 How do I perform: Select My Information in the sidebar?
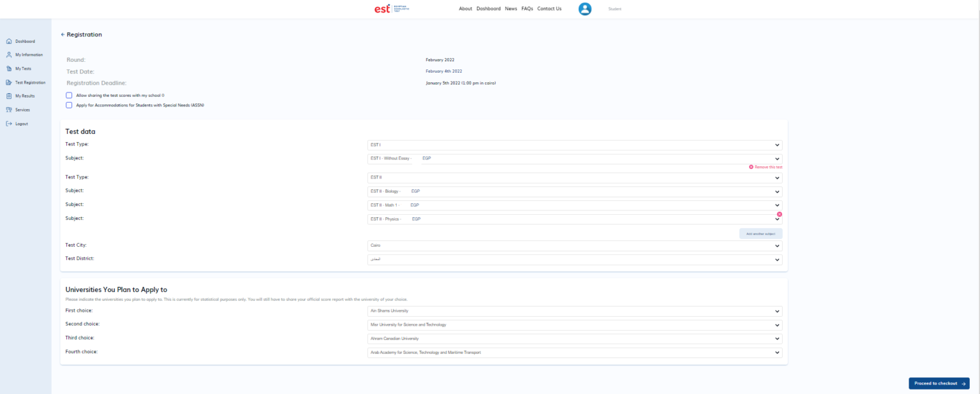point(27,54)
